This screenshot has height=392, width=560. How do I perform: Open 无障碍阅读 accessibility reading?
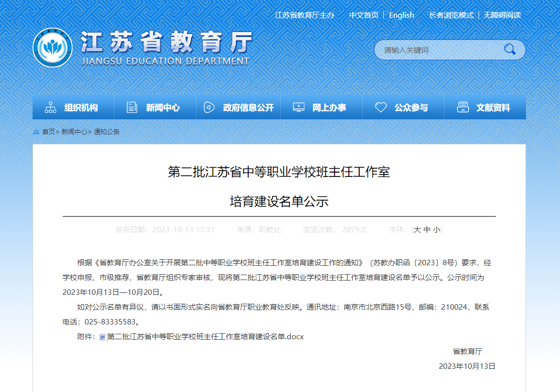(x=502, y=15)
